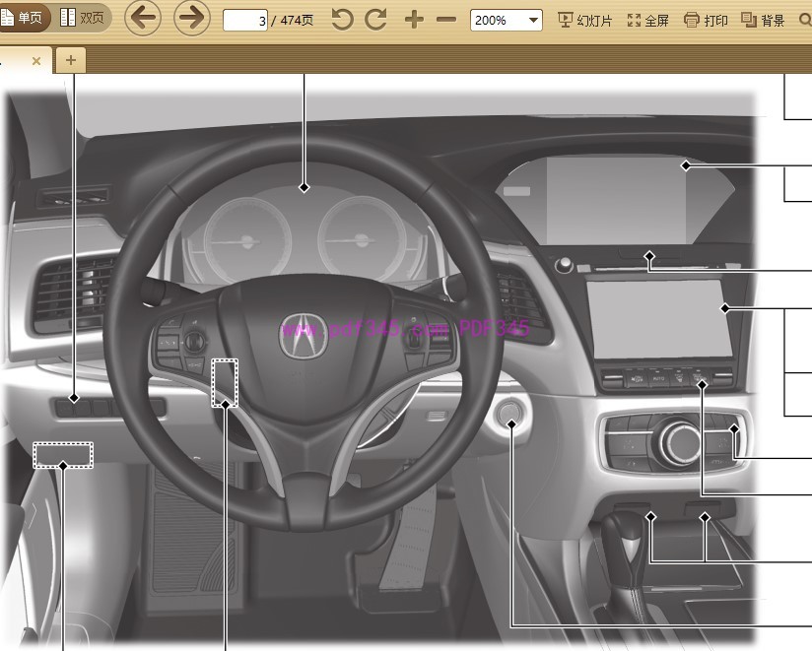Switch to double page view (双页)
The image size is (812, 651).
83,18
